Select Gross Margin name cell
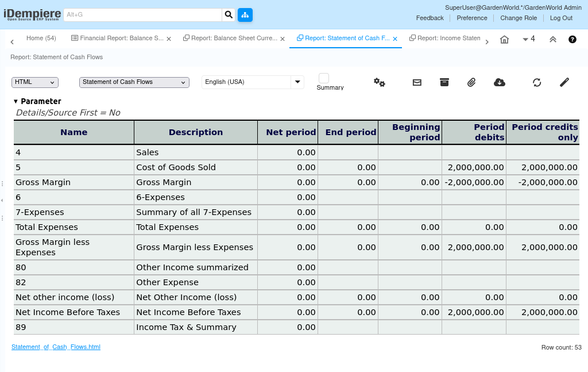Image resolution: width=588 pixels, height=372 pixels. pos(74,182)
